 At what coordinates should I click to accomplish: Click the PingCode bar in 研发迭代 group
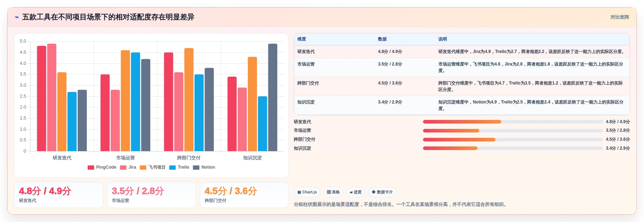click(42, 98)
